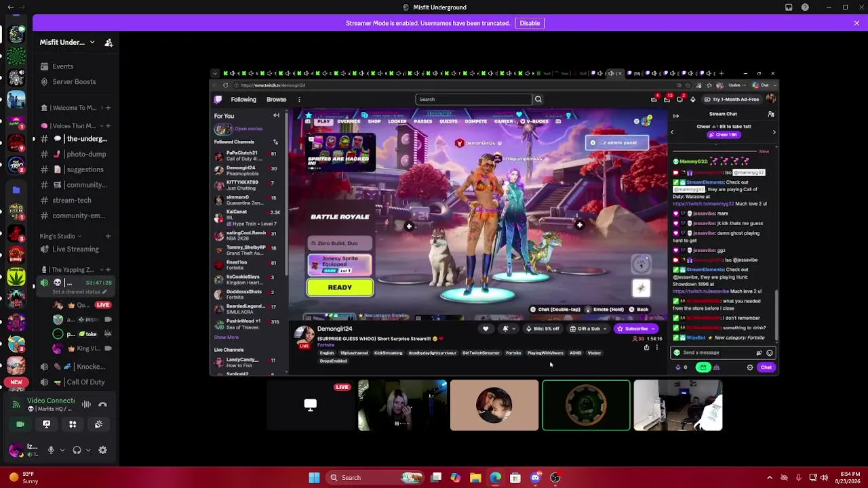This screenshot has width=868, height=488.
Task: Go to Following in the shared Twitch window
Action: click(243, 100)
